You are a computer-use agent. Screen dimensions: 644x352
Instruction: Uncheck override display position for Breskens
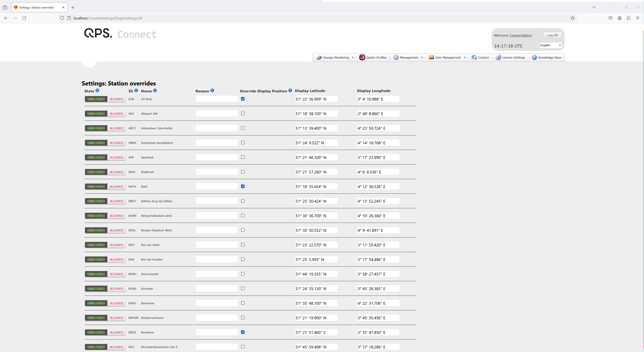click(x=243, y=332)
